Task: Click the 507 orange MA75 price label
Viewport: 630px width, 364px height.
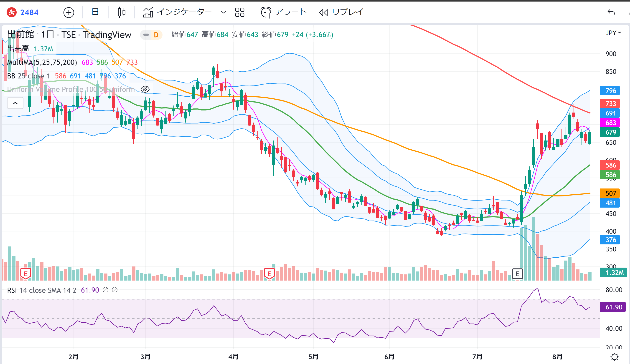Action: [x=610, y=193]
